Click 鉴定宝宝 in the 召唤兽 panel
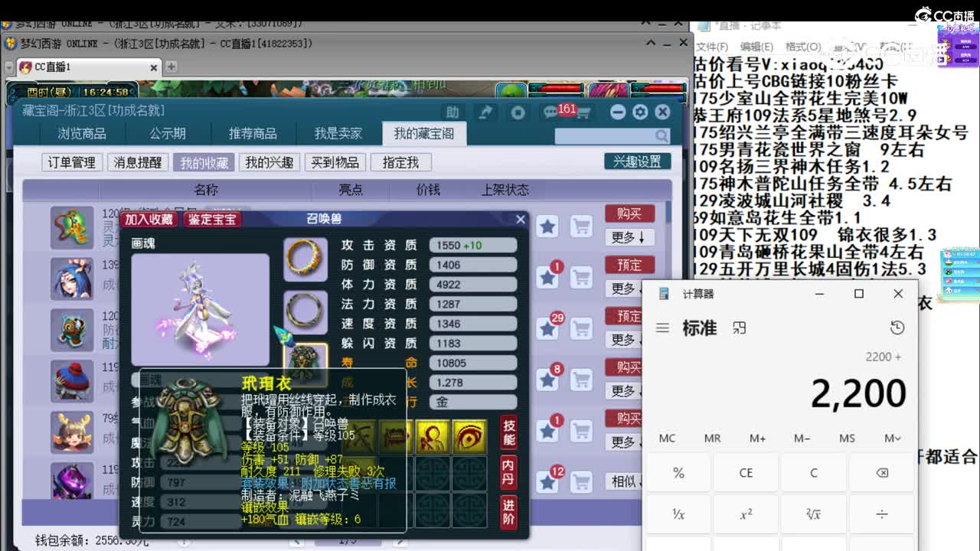This screenshot has height=551, width=980. (214, 220)
